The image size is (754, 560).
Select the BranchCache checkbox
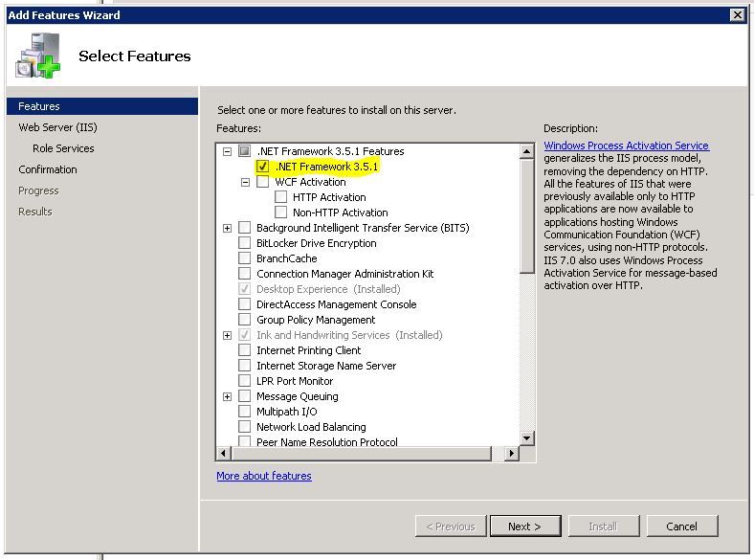pyautogui.click(x=244, y=258)
